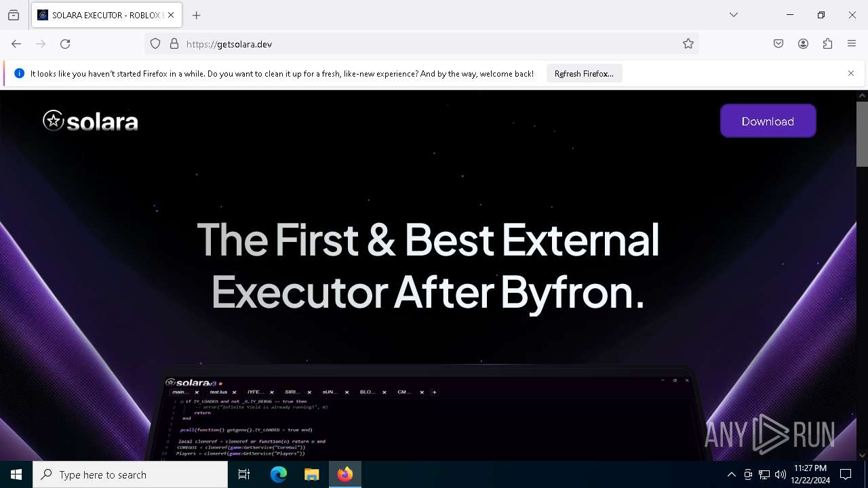Open the network tray icon
This screenshot has width=868, height=488.
(x=764, y=474)
